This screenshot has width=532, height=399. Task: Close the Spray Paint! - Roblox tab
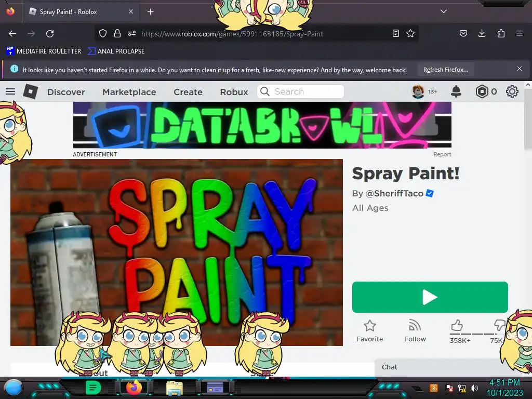pyautogui.click(x=131, y=11)
